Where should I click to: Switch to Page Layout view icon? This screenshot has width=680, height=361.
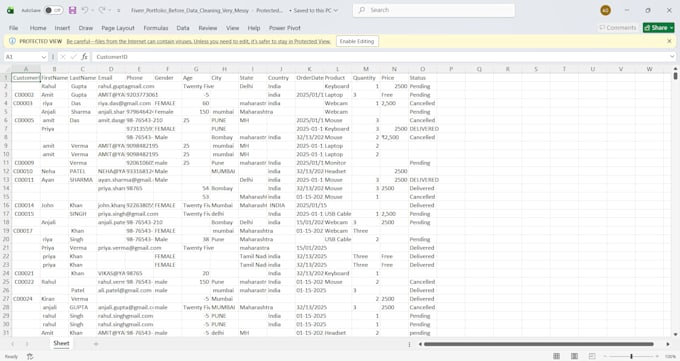(574, 356)
